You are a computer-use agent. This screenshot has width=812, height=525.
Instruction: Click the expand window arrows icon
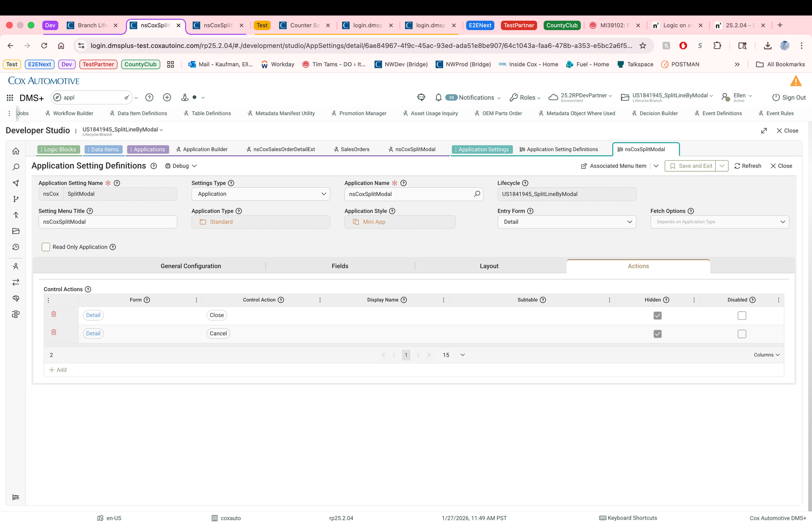click(764, 131)
